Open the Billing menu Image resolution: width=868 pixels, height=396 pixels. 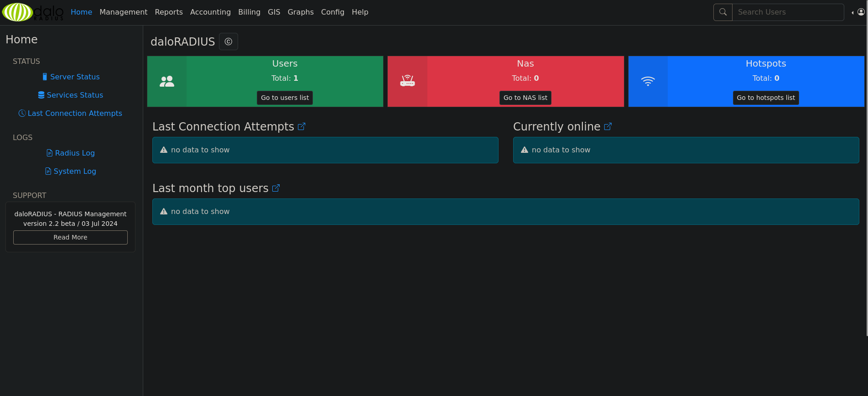249,12
